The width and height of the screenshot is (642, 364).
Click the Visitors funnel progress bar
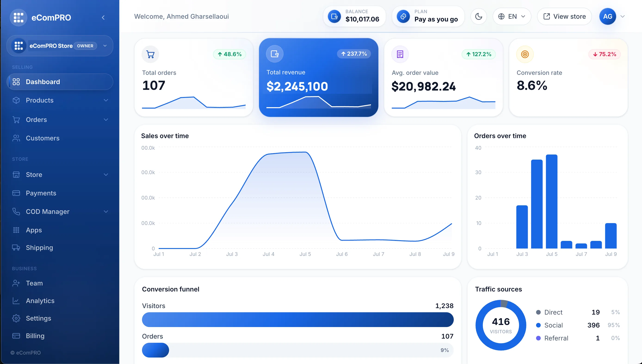[298, 319]
